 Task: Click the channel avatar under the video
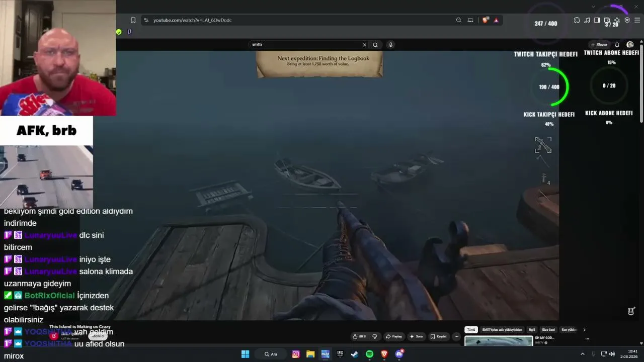click(x=54, y=336)
